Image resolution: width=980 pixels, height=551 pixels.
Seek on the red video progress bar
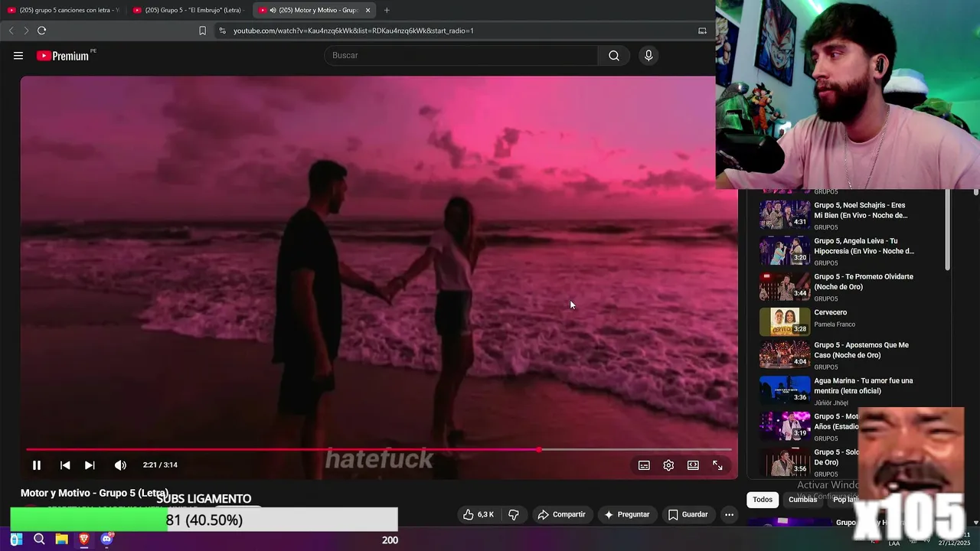[x=379, y=450]
